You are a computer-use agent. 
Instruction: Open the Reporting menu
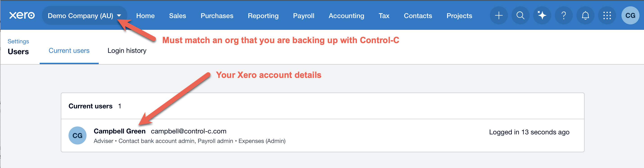(x=263, y=16)
